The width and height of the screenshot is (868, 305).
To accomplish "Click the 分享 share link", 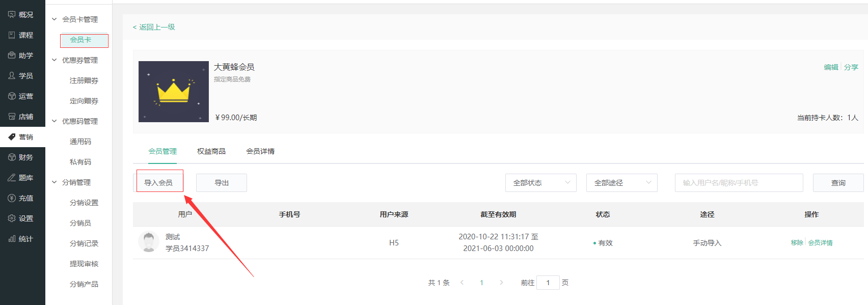I will click(851, 67).
